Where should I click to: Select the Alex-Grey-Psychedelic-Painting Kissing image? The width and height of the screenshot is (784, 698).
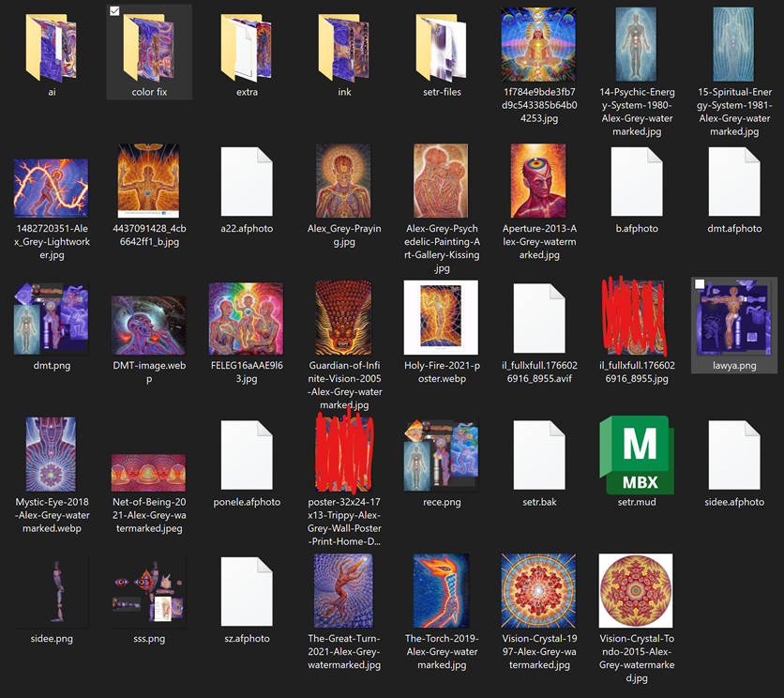coord(441,181)
